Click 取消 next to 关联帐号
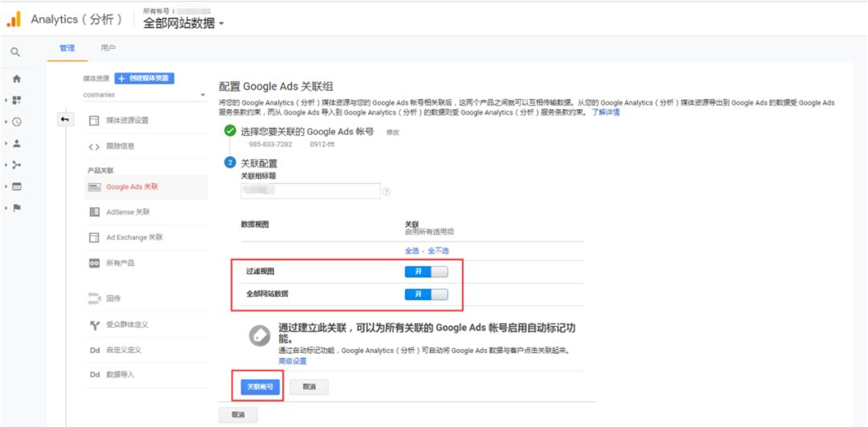868x427 pixels. point(309,387)
